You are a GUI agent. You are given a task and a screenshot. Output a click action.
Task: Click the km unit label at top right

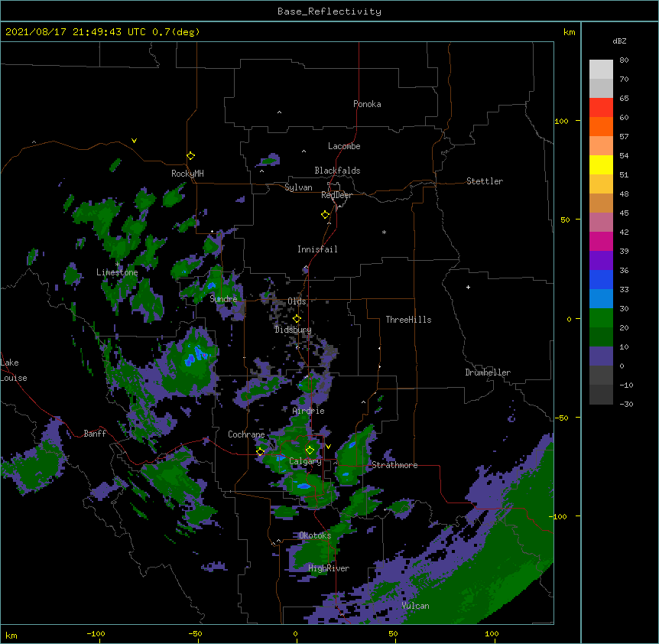pyautogui.click(x=569, y=32)
